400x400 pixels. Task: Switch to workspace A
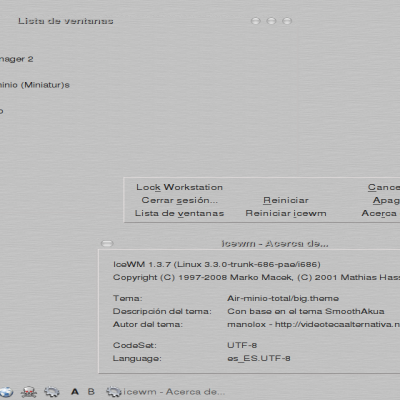[75, 392]
